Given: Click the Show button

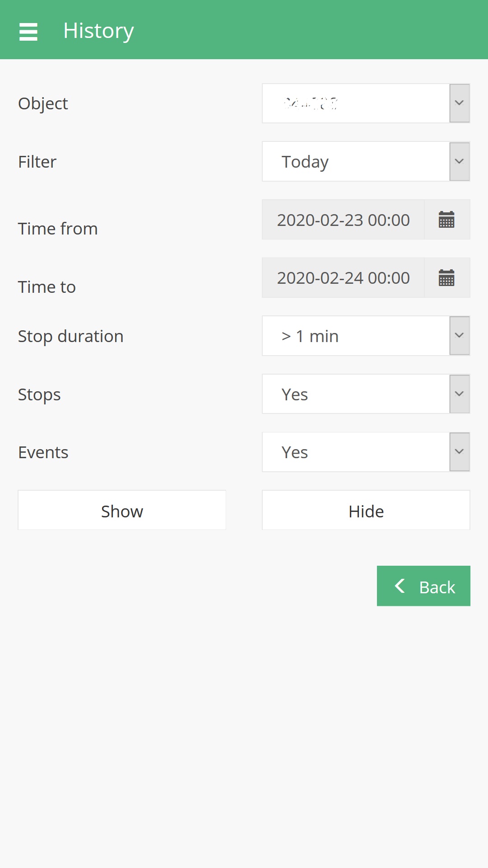Looking at the screenshot, I should click(x=122, y=511).
